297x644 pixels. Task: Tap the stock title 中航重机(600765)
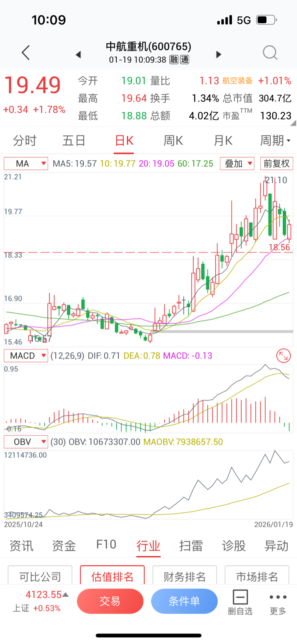pos(148,46)
